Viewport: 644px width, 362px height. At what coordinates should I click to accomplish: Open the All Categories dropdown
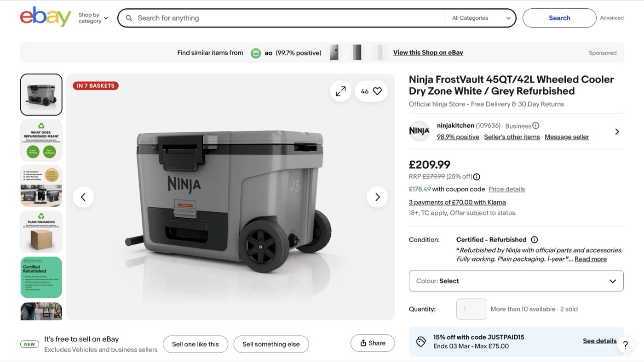481,18
